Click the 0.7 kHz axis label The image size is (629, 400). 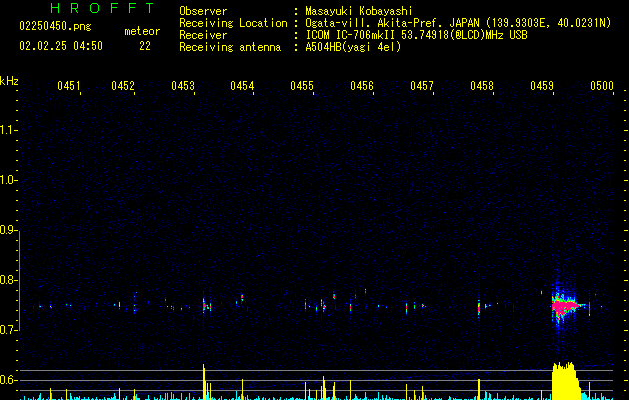point(8,330)
